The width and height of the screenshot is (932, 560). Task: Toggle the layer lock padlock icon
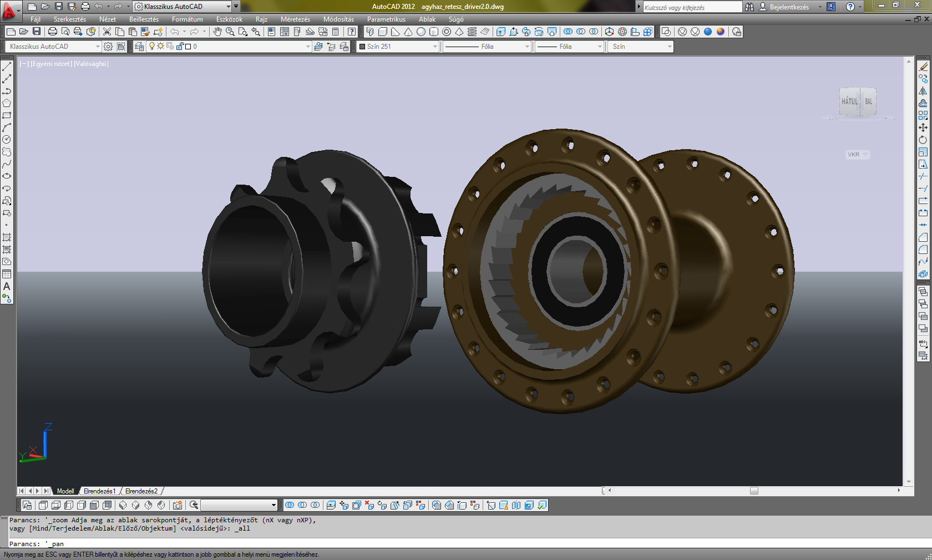point(180,47)
